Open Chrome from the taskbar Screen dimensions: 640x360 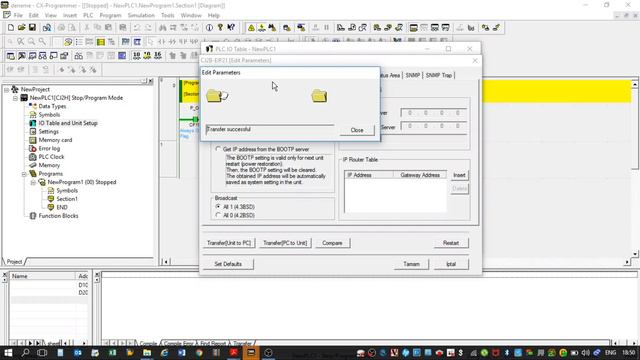click(x=199, y=353)
